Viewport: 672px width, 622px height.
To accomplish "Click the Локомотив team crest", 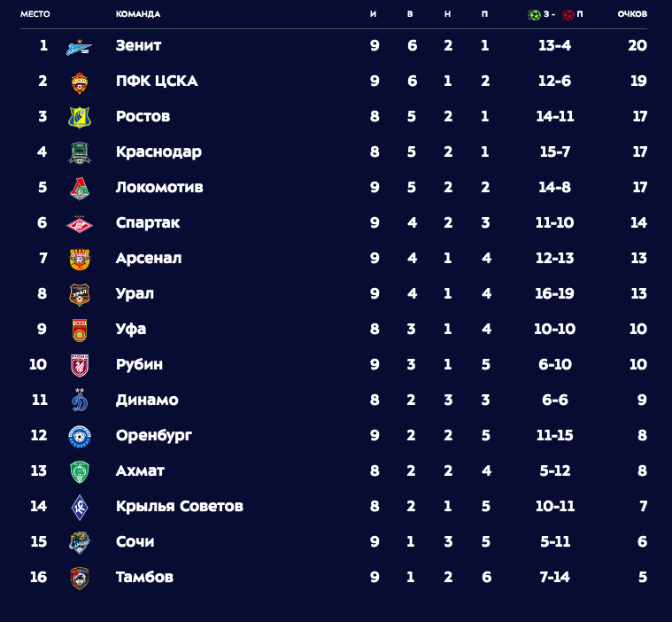I will pyautogui.click(x=80, y=189).
